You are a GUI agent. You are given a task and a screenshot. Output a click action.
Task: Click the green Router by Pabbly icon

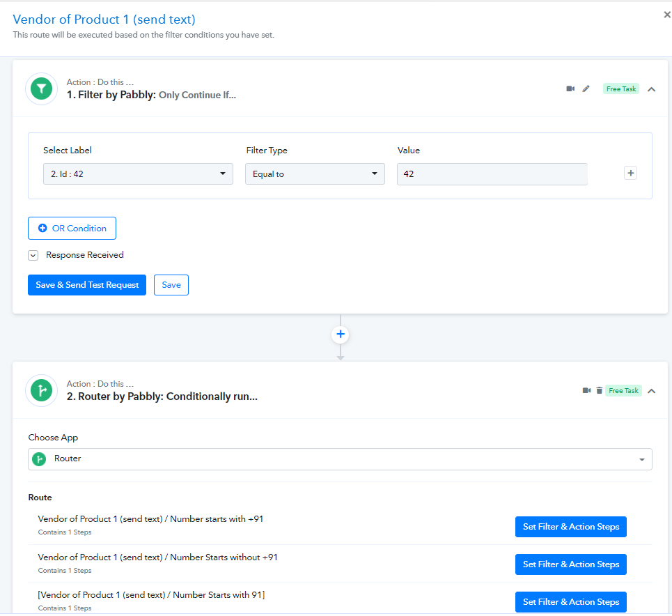click(x=42, y=390)
